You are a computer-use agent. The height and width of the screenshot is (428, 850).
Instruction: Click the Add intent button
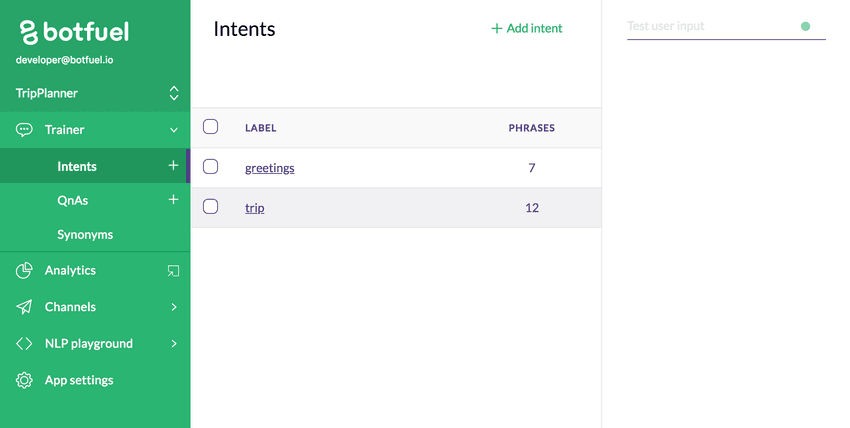point(527,28)
